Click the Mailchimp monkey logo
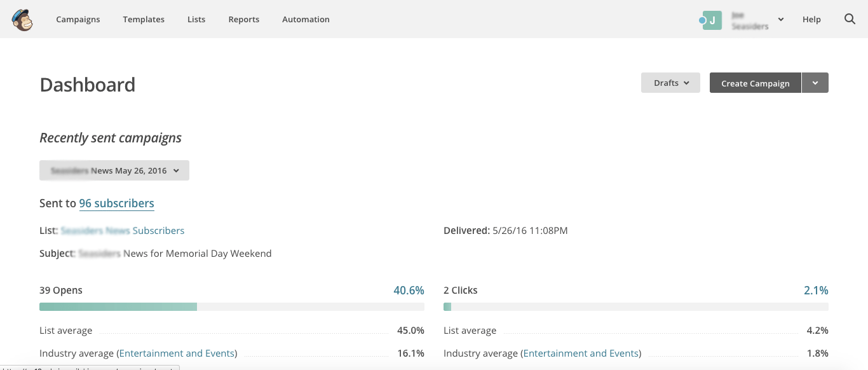868x370 pixels. [22, 20]
